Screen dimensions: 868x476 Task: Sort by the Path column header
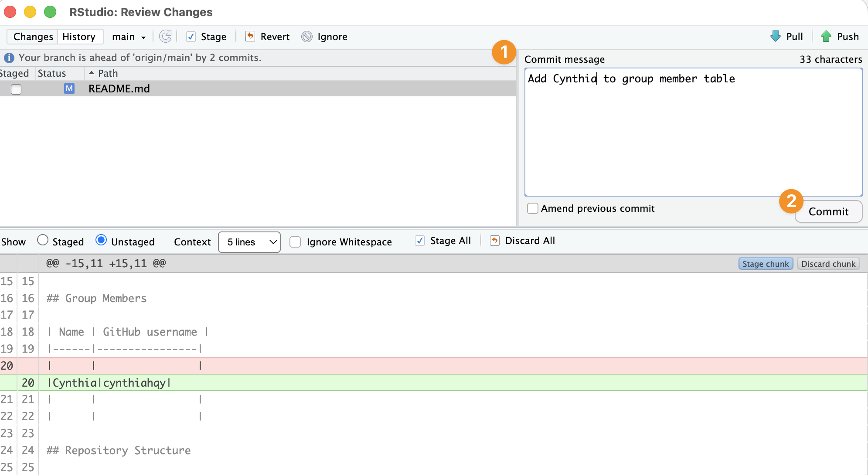point(108,73)
